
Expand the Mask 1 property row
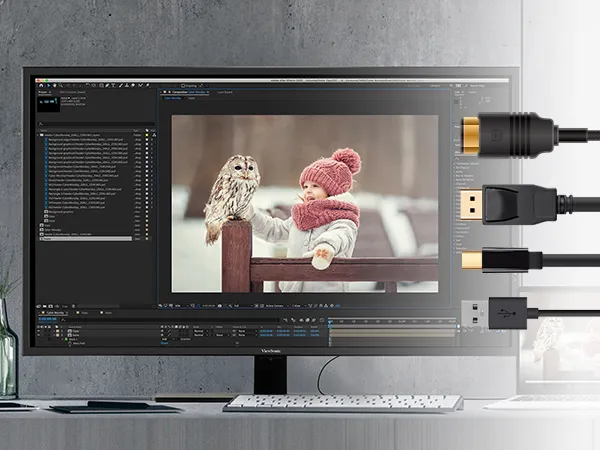63,339
